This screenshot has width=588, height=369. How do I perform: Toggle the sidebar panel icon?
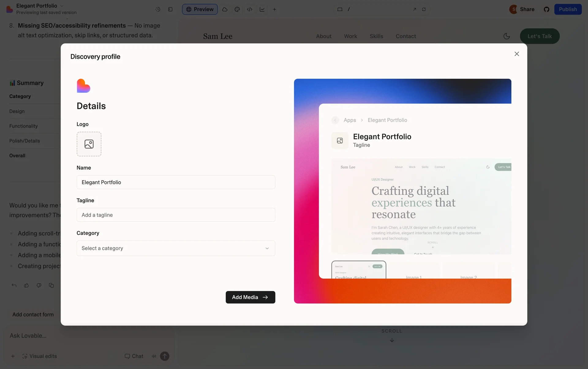coord(170,9)
